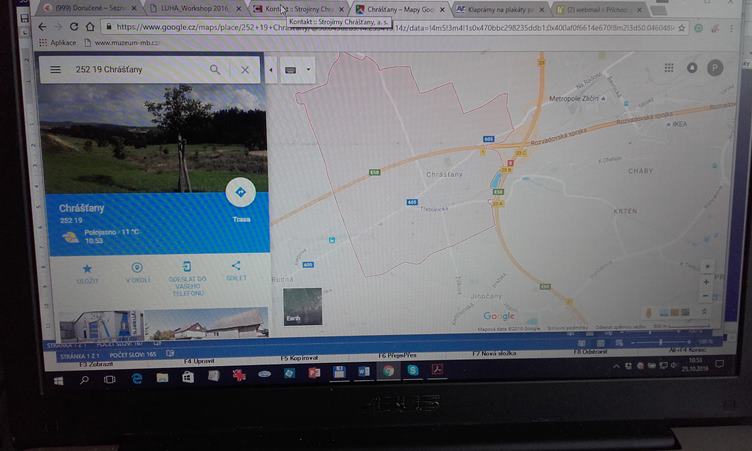
Task: Switch to the '(999) Doručené – Seznam' tab
Action: (x=89, y=8)
